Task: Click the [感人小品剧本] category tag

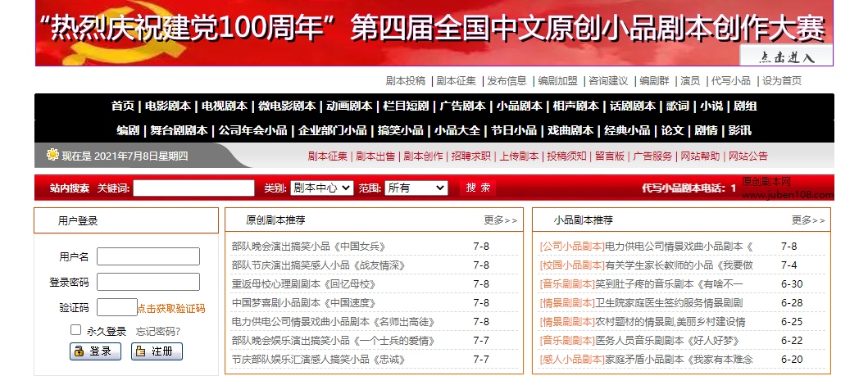Action: click(x=572, y=359)
